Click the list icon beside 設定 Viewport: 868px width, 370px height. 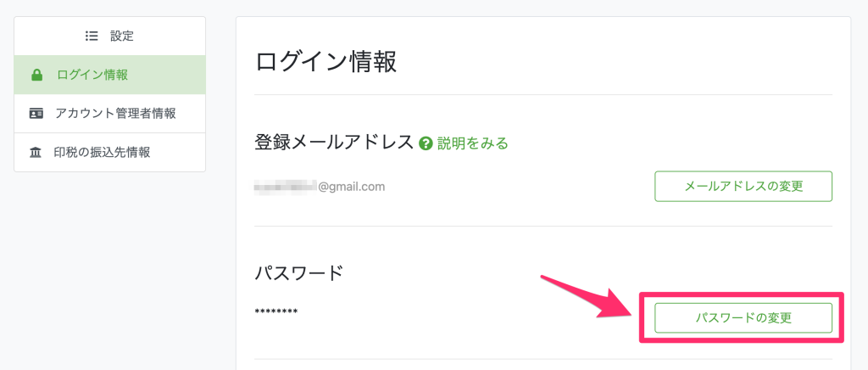[x=92, y=36]
